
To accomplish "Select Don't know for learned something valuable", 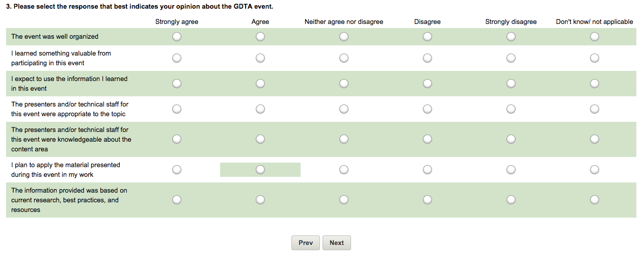I will click(595, 58).
